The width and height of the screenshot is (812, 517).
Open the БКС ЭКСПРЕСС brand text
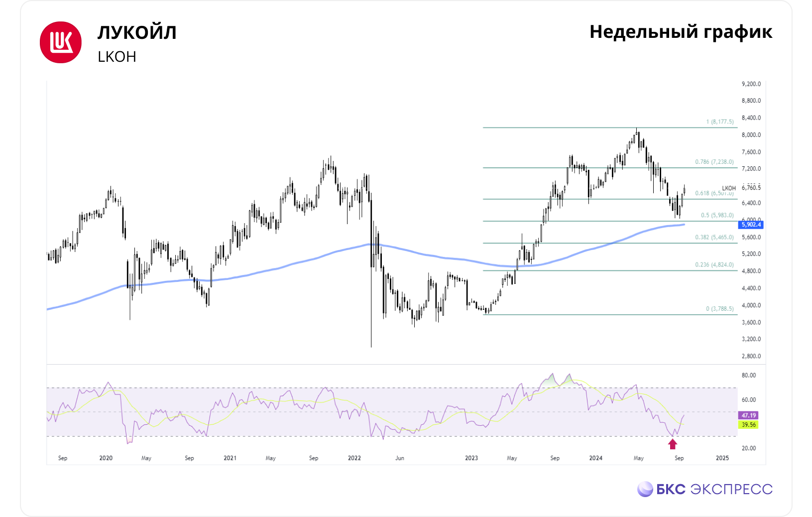point(714,489)
